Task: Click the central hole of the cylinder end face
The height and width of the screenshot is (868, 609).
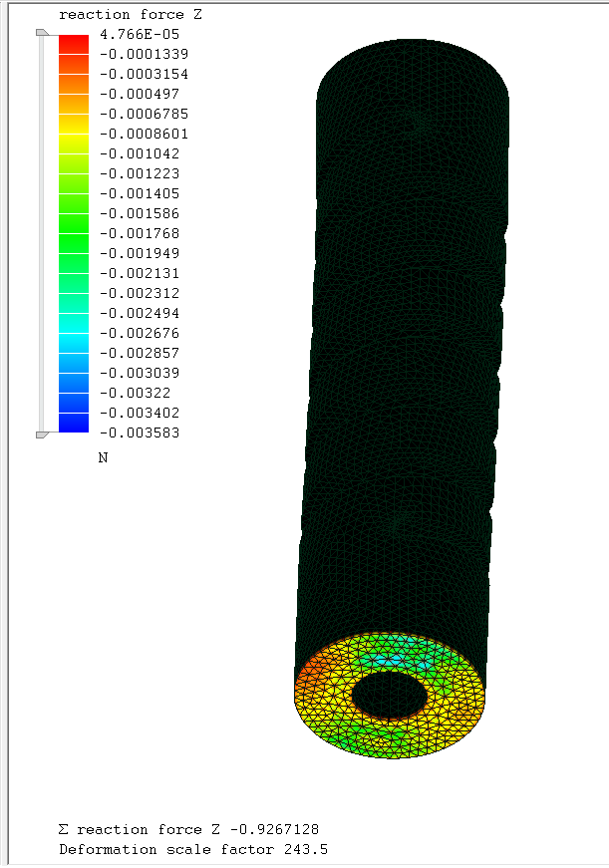Action: pyautogui.click(x=390, y=696)
